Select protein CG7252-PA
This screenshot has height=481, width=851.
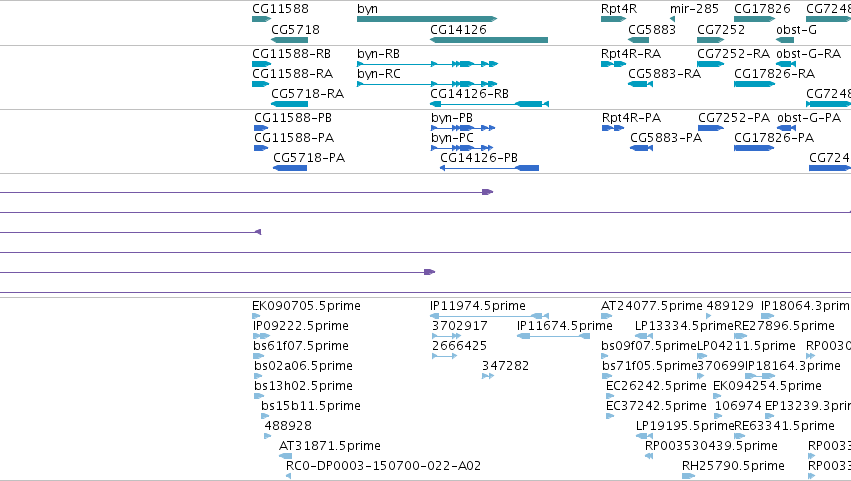[x=734, y=118]
